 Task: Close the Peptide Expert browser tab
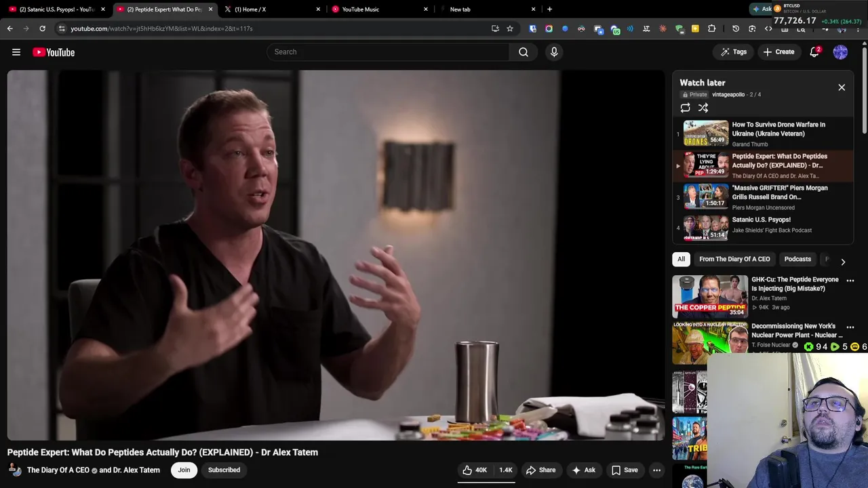tap(210, 9)
